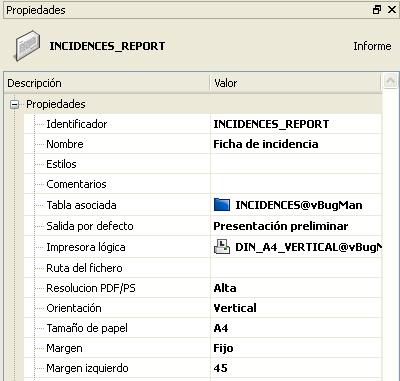
Task: Click the value INCIDENCES_REPORT for Identificador
Action: [x=271, y=124]
